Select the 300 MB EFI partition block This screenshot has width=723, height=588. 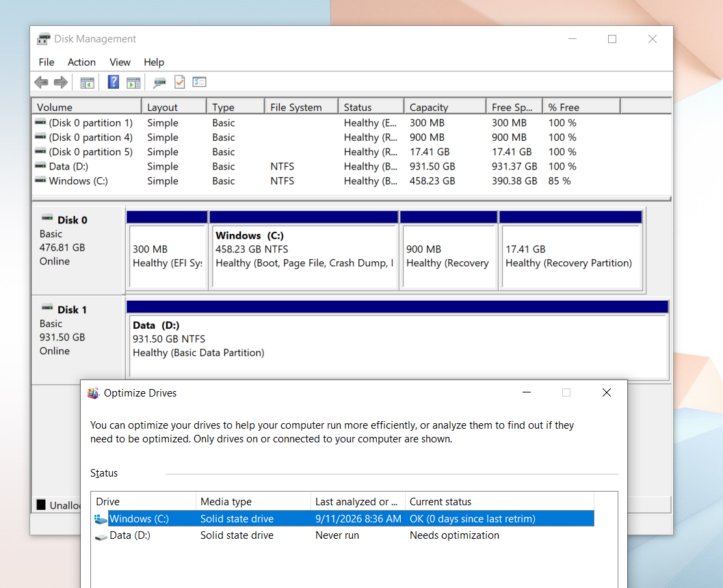[167, 250]
